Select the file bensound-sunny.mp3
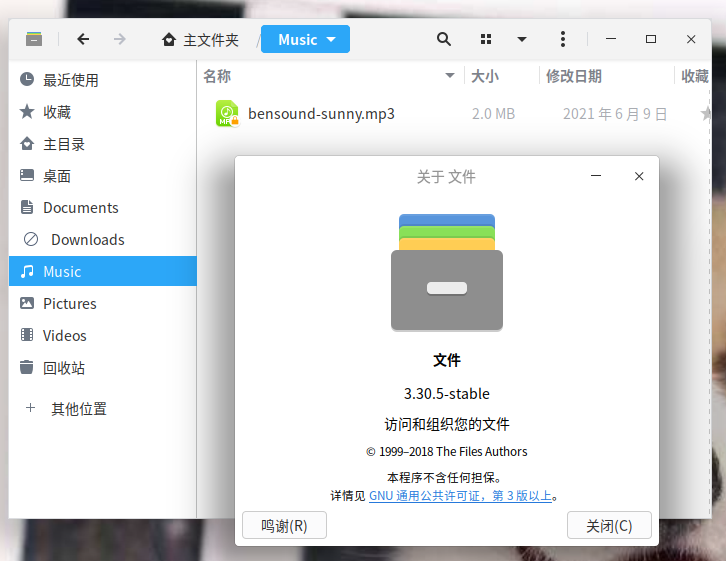This screenshot has height=561, width=726. point(321,113)
